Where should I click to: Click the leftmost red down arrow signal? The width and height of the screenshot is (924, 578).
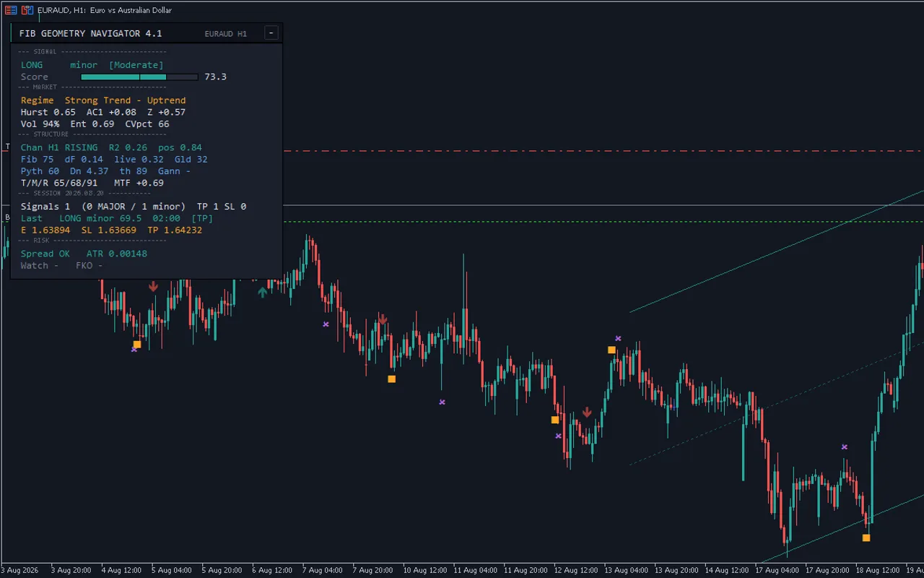(153, 287)
